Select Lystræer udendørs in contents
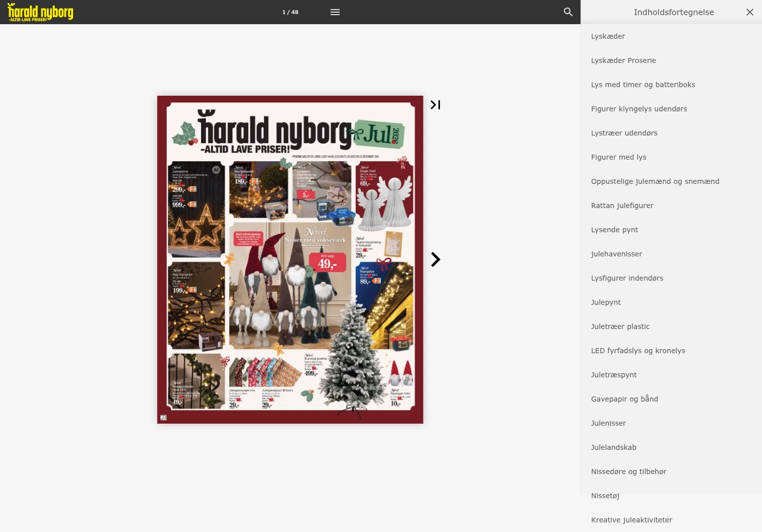762x532 pixels. click(671, 133)
